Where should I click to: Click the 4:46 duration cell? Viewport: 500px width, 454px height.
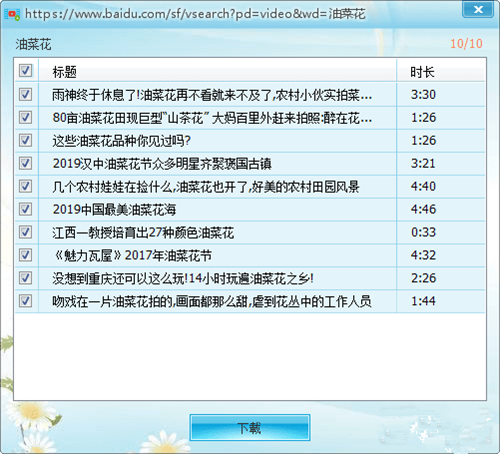[x=423, y=209]
